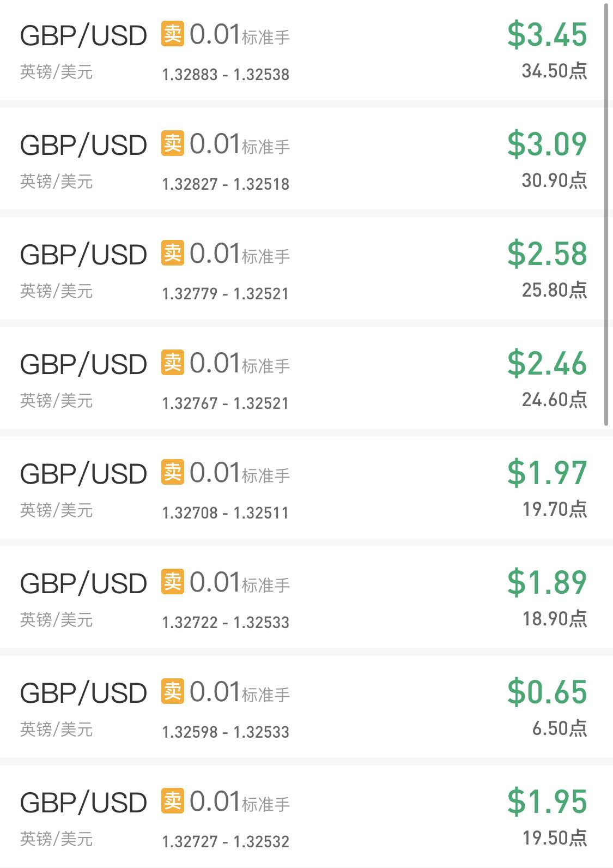
Task: Open the trade showing 19.70点
Action: [302, 487]
